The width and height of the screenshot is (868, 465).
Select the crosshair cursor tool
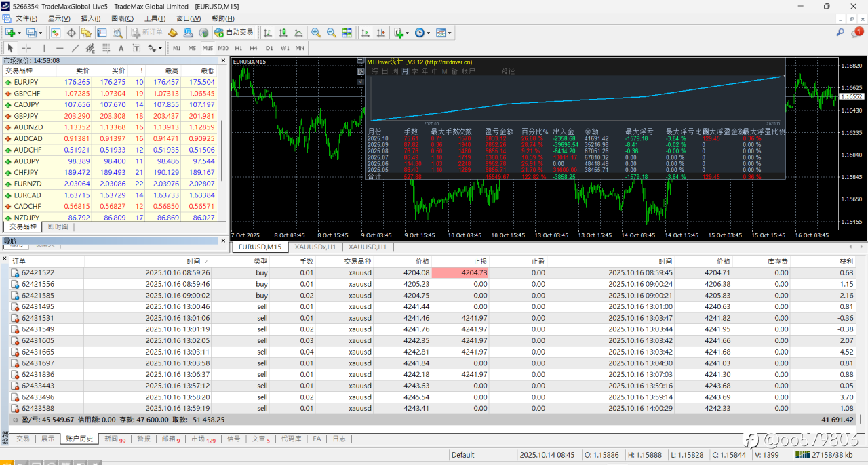coord(26,48)
